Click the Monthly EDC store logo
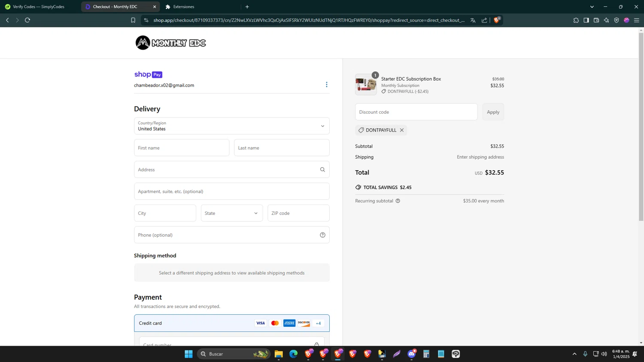This screenshot has width=644, height=362. pyautogui.click(x=171, y=43)
